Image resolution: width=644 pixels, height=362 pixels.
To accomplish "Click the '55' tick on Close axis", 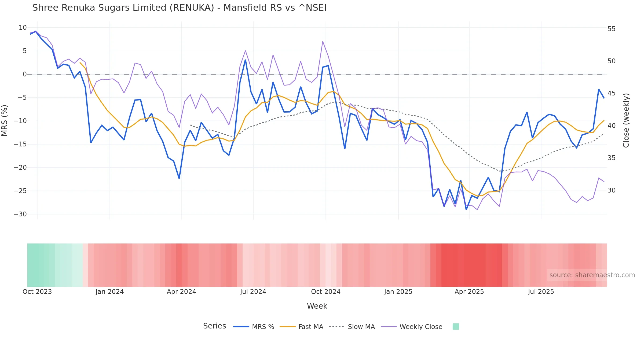I will point(612,29).
